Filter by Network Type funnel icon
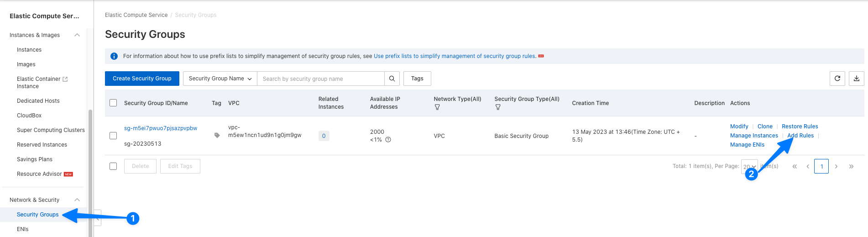868x237 pixels. coord(437,107)
